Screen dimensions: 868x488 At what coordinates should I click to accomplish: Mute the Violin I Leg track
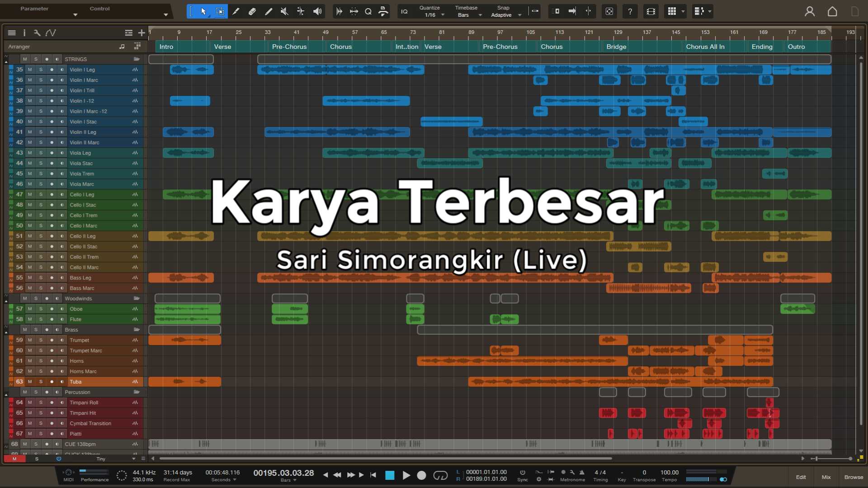tap(30, 70)
